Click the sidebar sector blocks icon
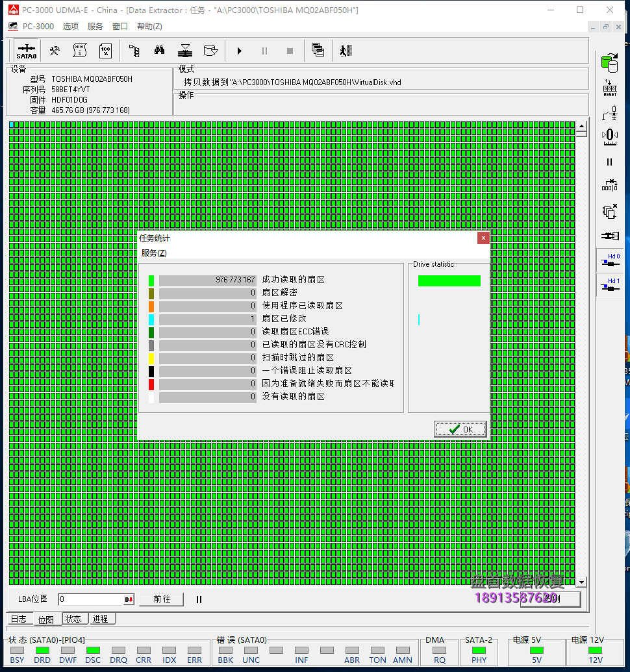 pos(609,186)
